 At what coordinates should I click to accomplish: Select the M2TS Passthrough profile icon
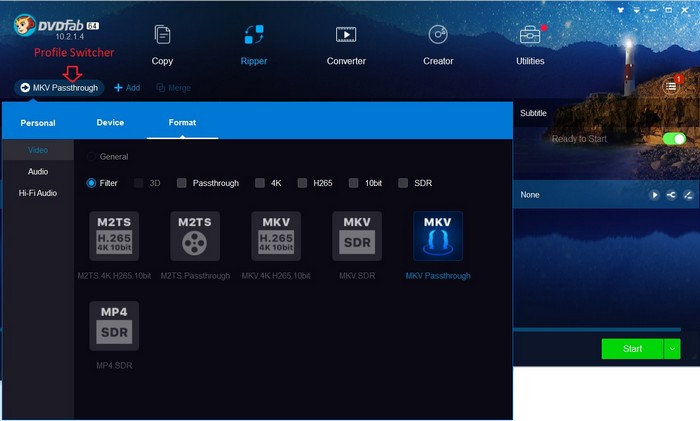195,236
